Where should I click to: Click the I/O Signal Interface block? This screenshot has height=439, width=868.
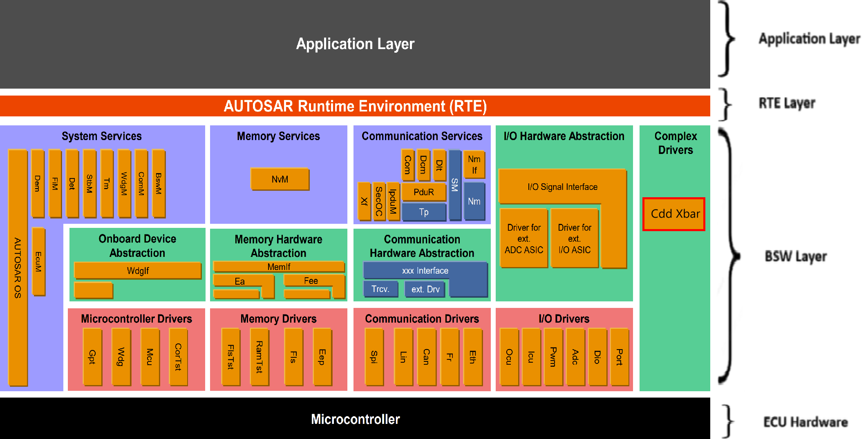coord(562,187)
